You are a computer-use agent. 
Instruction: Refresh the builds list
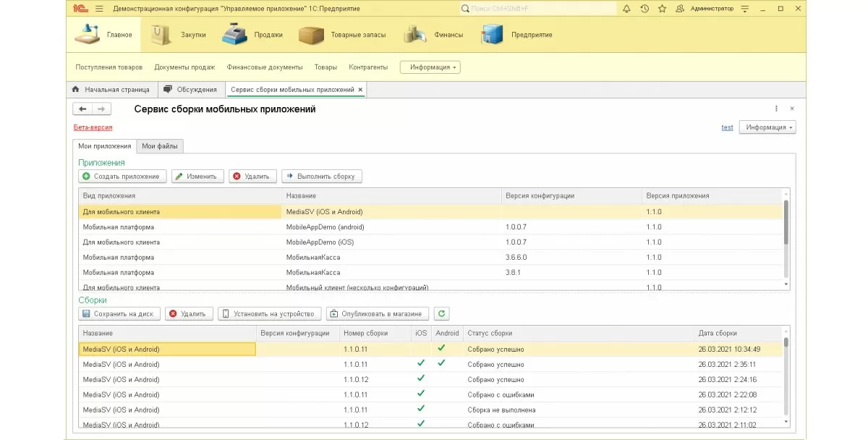(x=441, y=313)
